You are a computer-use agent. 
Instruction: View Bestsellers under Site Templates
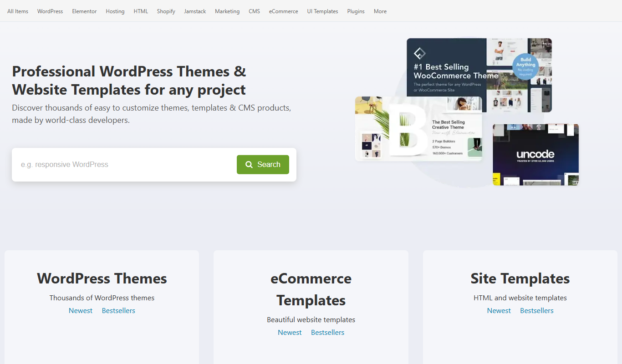point(537,311)
